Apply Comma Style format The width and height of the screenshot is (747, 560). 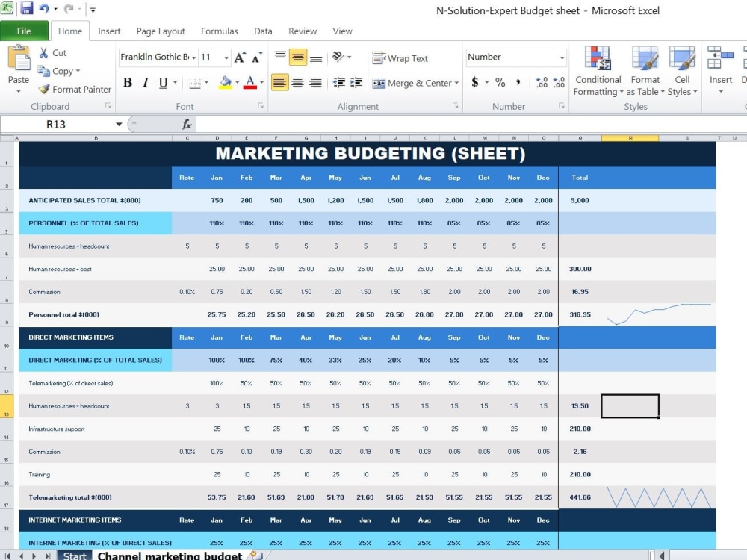pos(518,82)
